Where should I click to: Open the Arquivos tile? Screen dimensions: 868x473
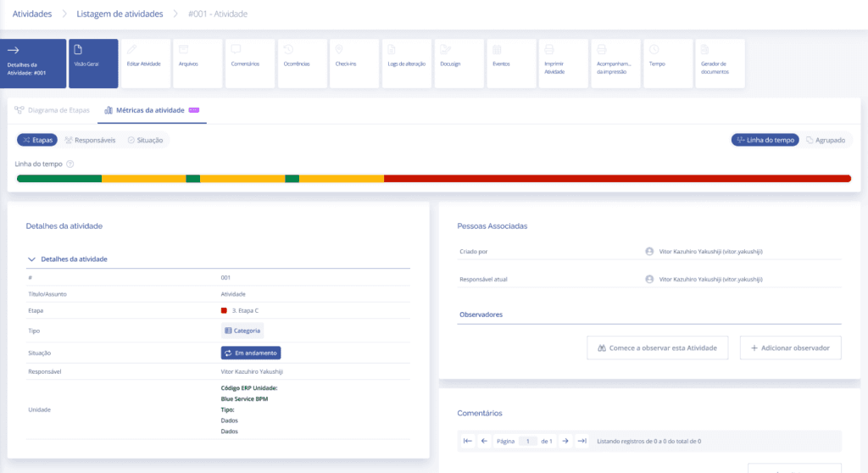pyautogui.click(x=198, y=63)
